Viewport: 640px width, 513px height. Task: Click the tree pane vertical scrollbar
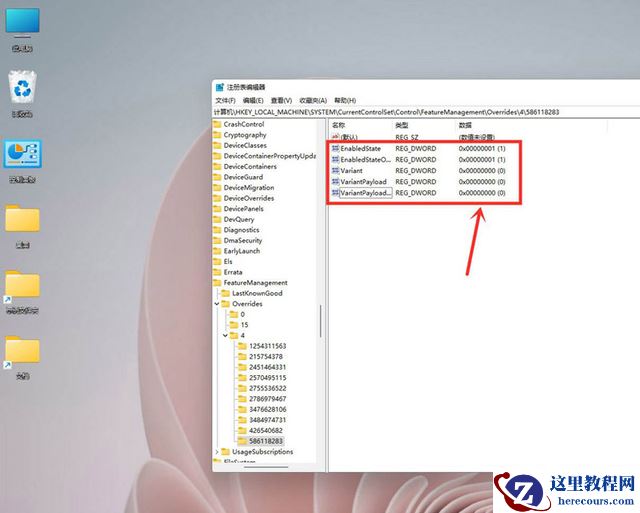pyautogui.click(x=321, y=321)
